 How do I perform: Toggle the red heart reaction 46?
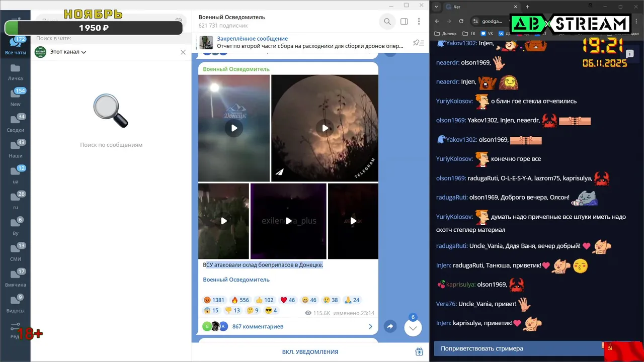point(288,300)
